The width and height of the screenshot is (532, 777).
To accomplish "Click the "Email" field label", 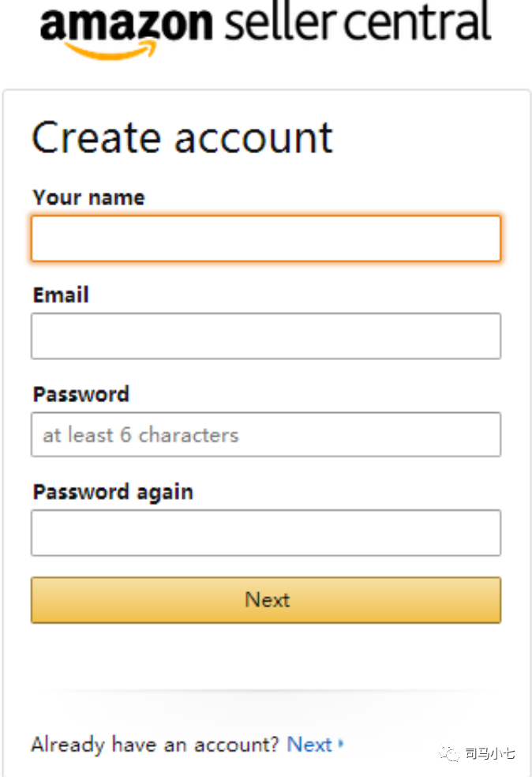I will pyautogui.click(x=61, y=295).
